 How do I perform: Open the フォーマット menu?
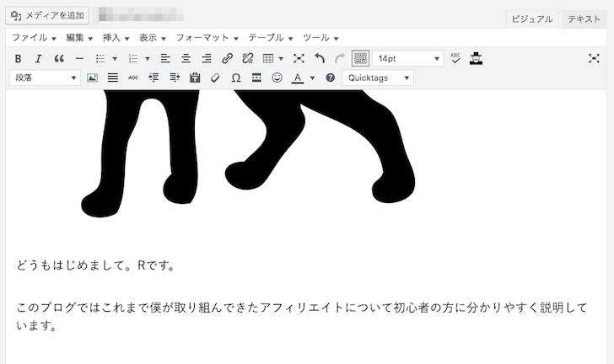coord(207,38)
